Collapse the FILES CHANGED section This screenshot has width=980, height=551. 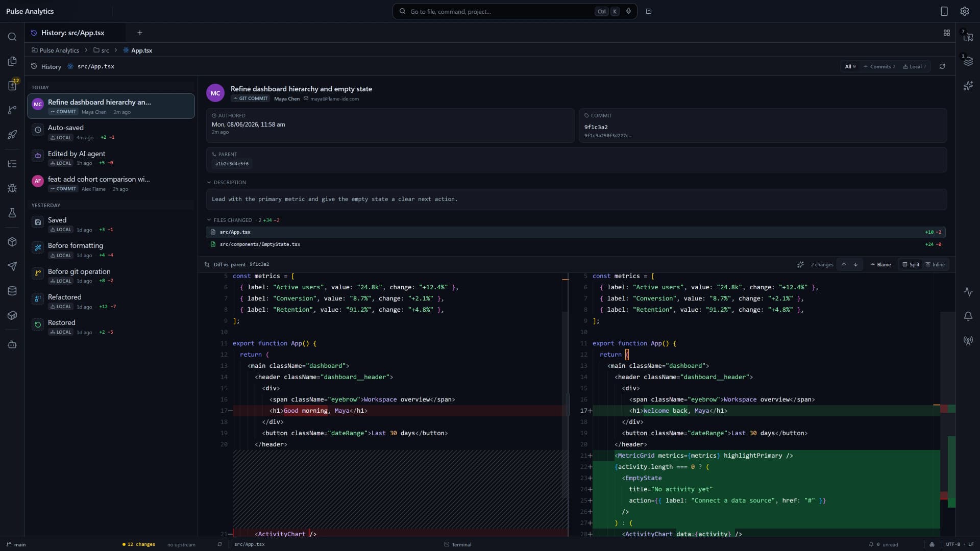[x=229, y=220]
